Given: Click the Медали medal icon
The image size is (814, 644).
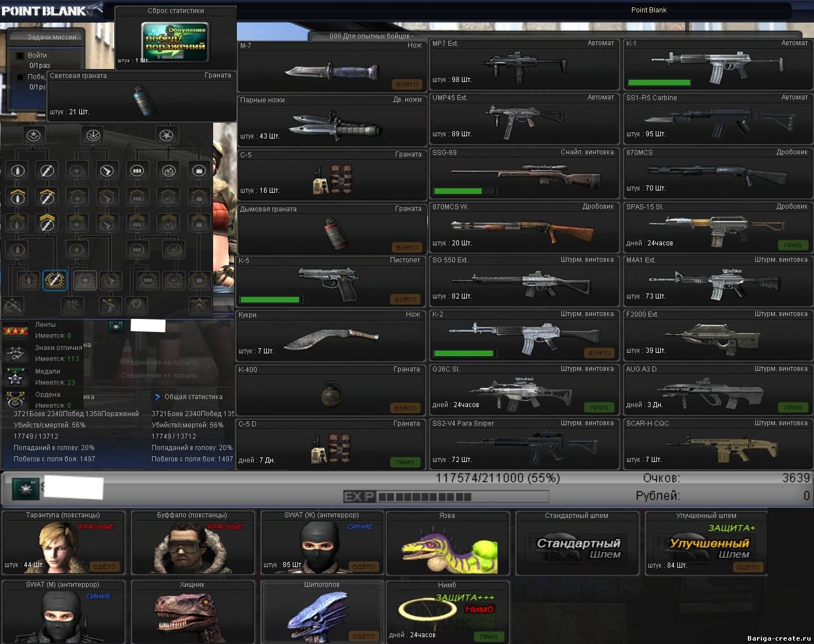Looking at the screenshot, I should pyautogui.click(x=15, y=377).
